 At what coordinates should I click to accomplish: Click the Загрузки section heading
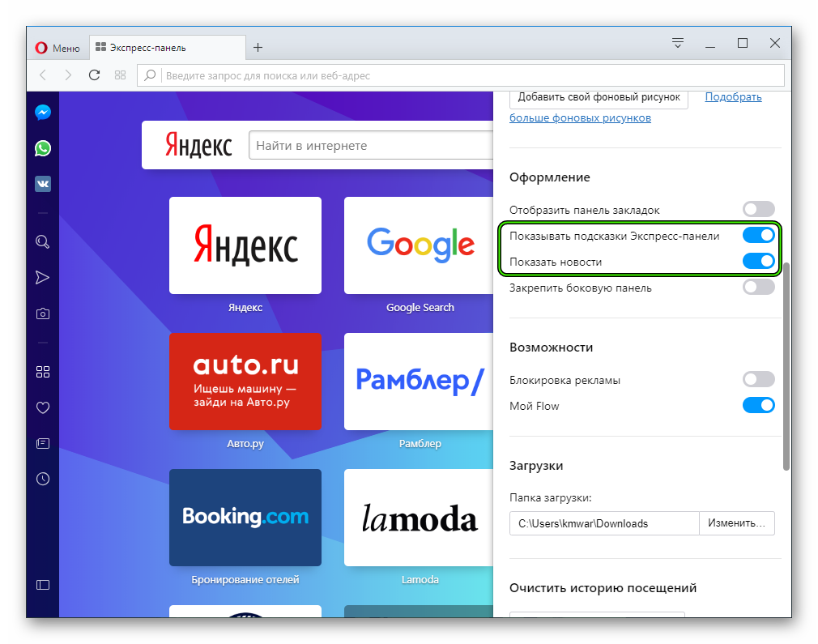pos(536,466)
